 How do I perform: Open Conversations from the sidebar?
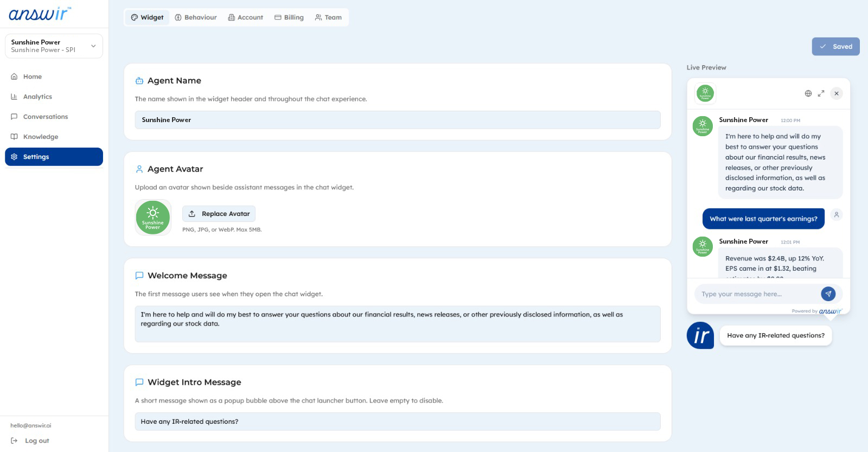[x=45, y=117]
